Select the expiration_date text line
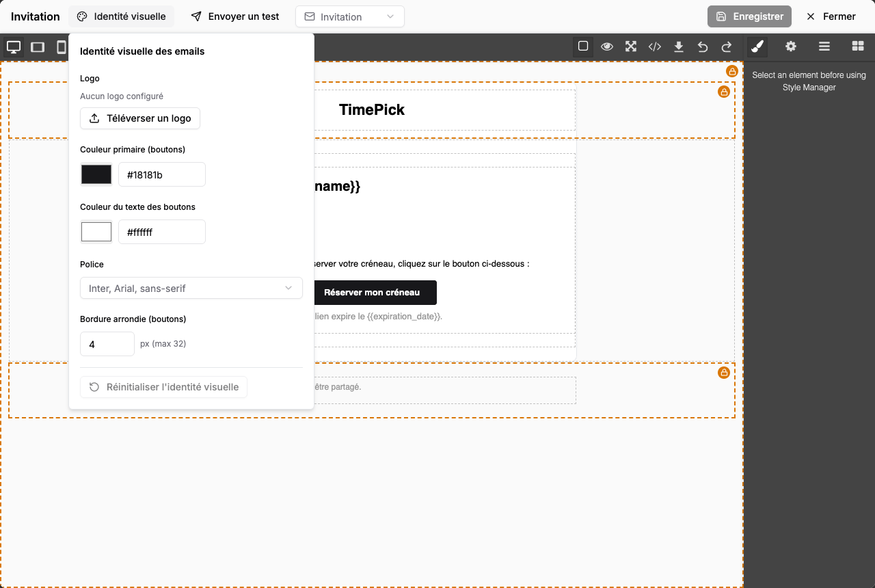875x588 pixels. pos(378,316)
